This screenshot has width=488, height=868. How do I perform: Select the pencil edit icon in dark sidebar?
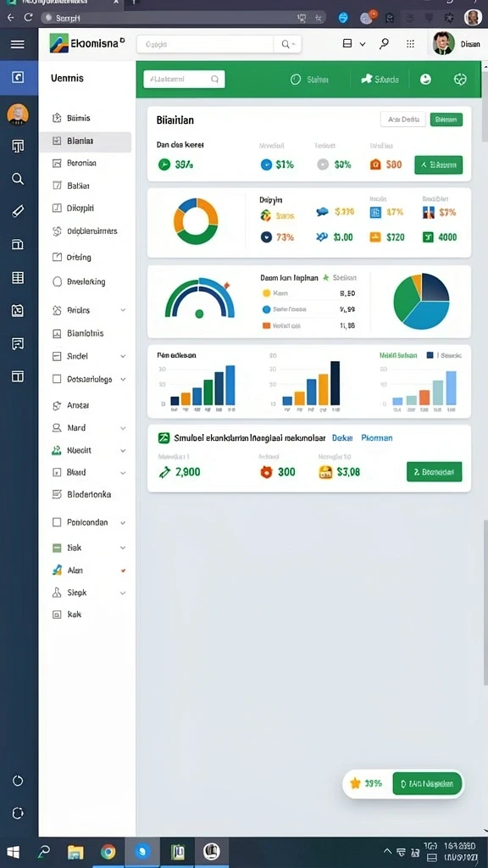(x=18, y=211)
